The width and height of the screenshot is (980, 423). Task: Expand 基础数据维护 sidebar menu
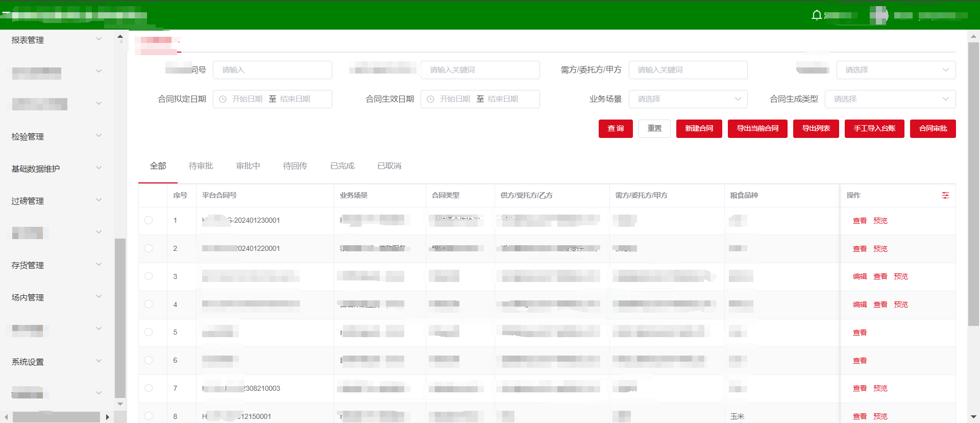(57, 169)
